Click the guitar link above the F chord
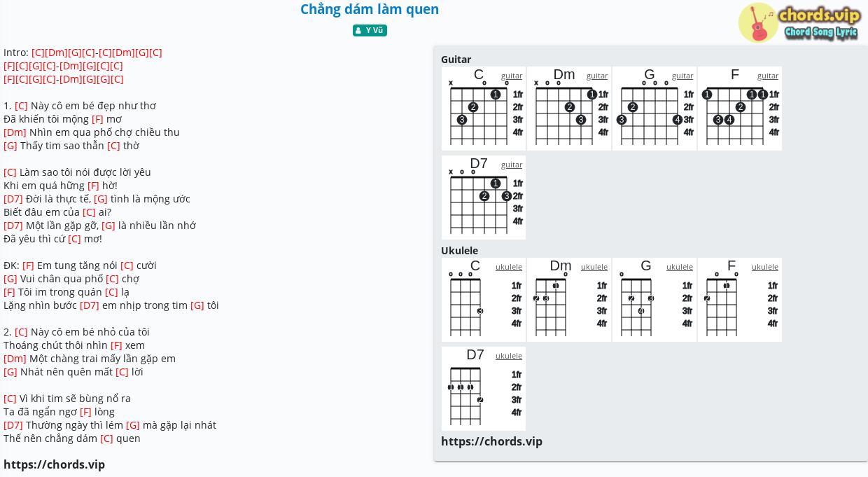The height and width of the screenshot is (477, 868). pos(768,76)
